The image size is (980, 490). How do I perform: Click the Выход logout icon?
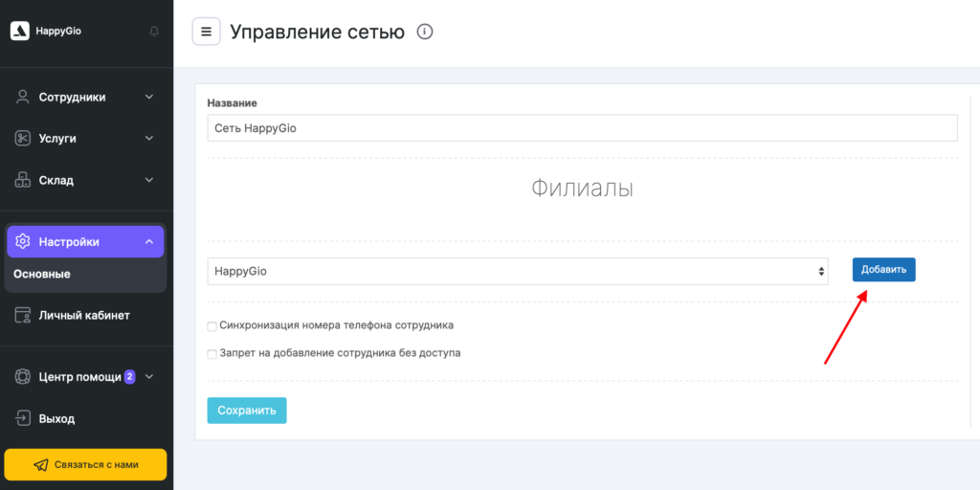23,418
